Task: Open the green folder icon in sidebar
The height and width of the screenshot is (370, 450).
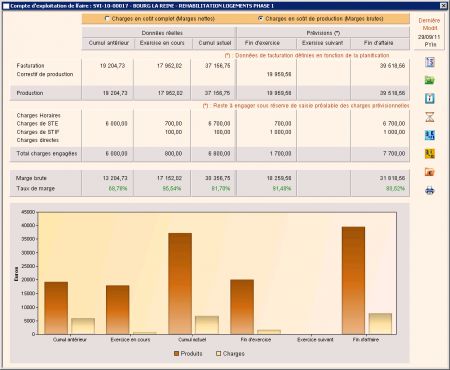Action: pos(430,80)
